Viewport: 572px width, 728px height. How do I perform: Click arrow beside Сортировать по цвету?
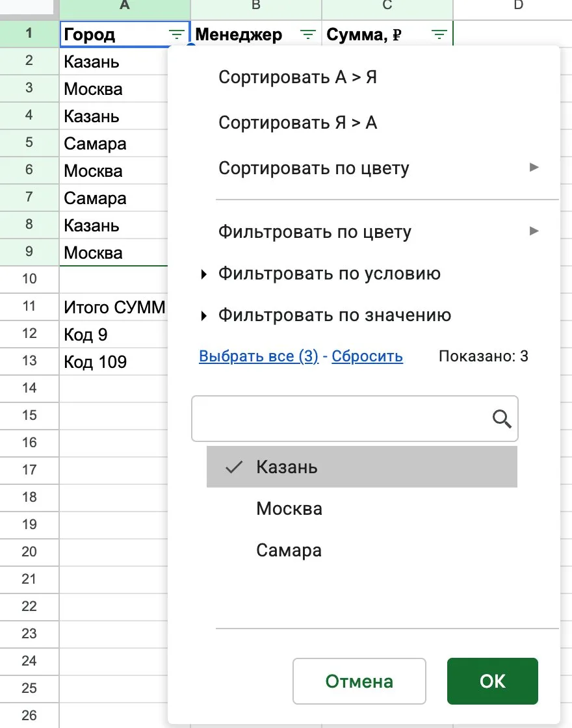pos(534,167)
